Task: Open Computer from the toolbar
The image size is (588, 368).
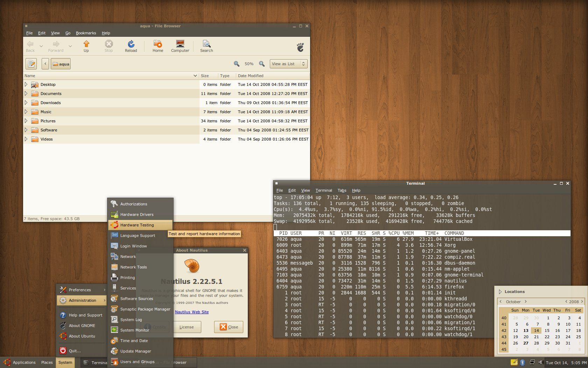Action: point(180,46)
